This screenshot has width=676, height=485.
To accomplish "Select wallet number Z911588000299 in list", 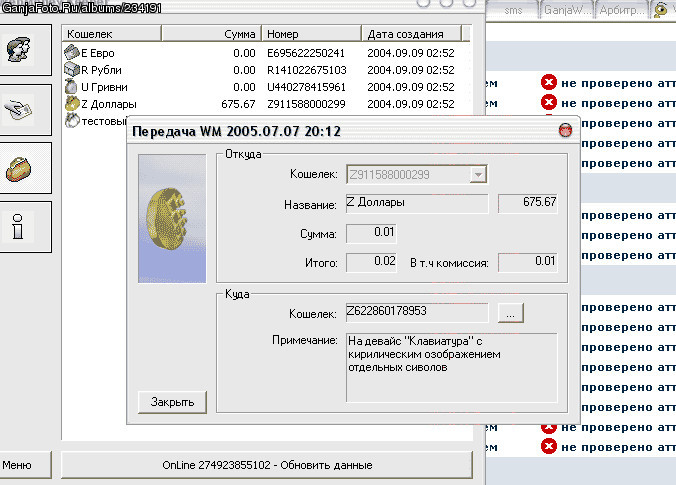I will [x=306, y=104].
